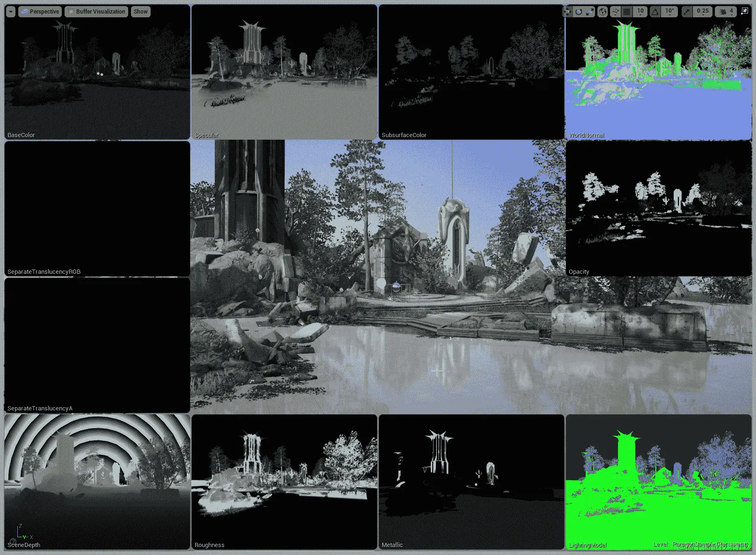This screenshot has width=756, height=555.
Task: Open the grid snap size 10 dropdown
Action: 640,12
